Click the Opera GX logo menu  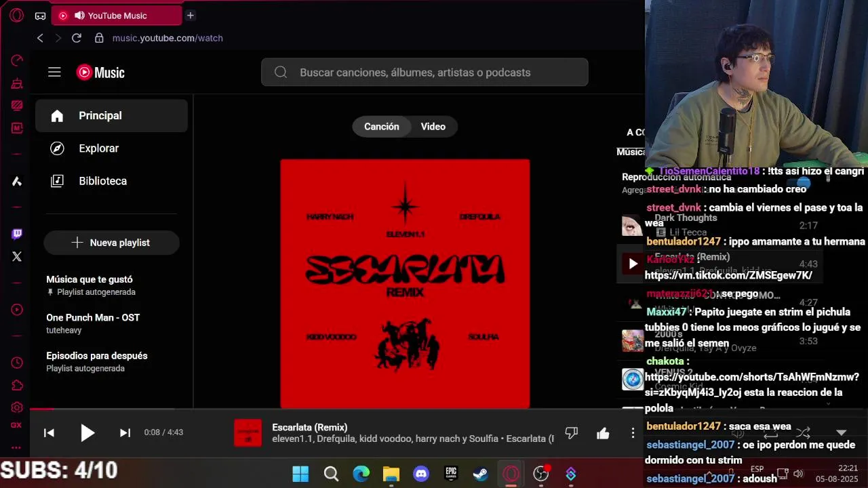point(17,15)
